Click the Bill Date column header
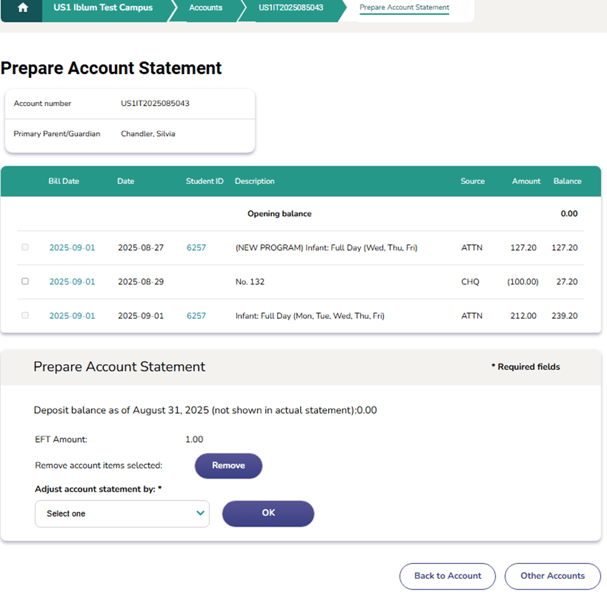This screenshot has width=607, height=592. (x=64, y=182)
